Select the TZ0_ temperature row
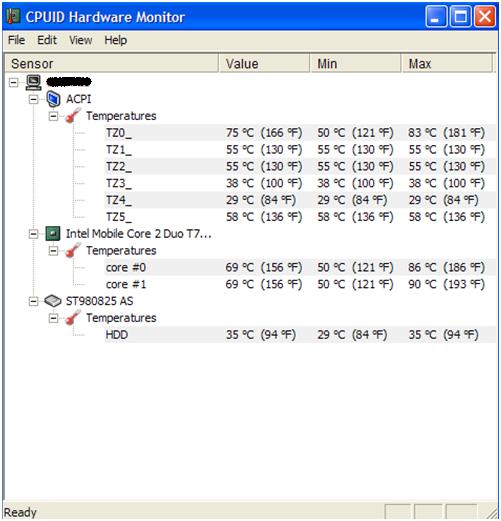The height and width of the screenshot is (521, 501). click(x=300, y=133)
